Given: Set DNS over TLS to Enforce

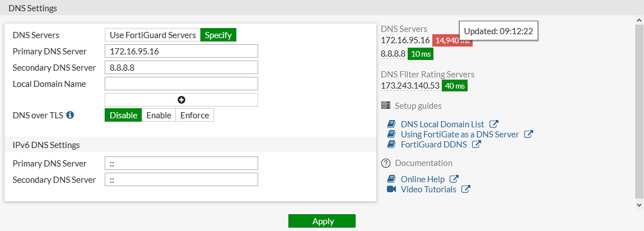Looking at the screenshot, I should coord(194,115).
